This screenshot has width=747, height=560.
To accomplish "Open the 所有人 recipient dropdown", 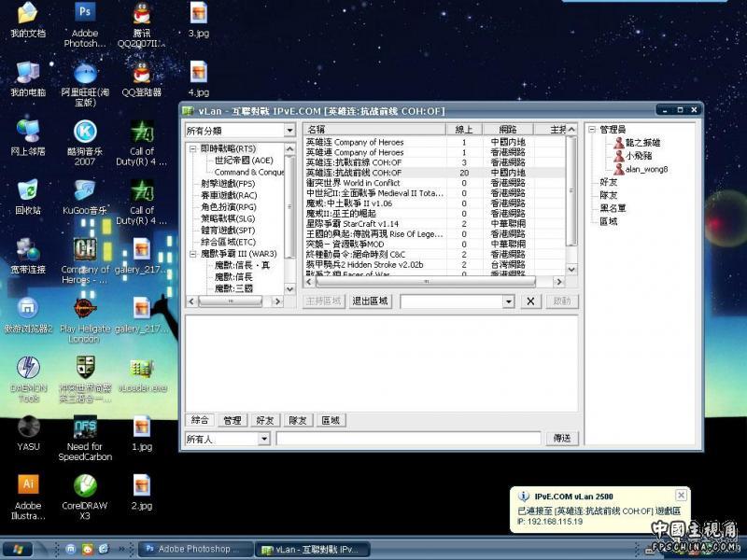I will click(x=264, y=439).
